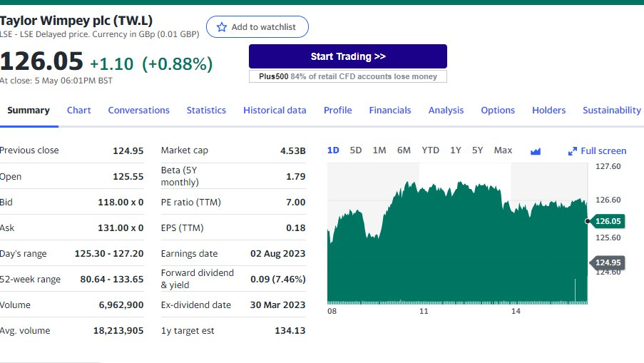Image resolution: width=644 pixels, height=363 pixels.
Task: Click the Full screen link text
Action: point(603,151)
